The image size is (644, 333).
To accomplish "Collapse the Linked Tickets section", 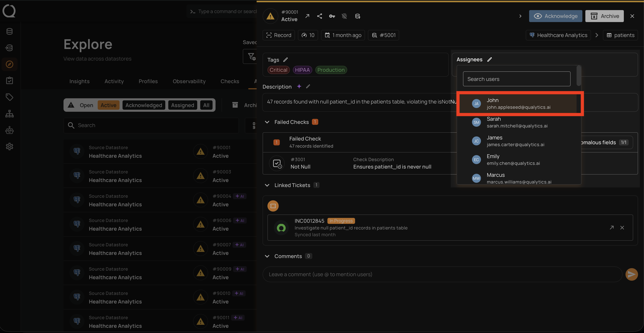I will pyautogui.click(x=267, y=185).
